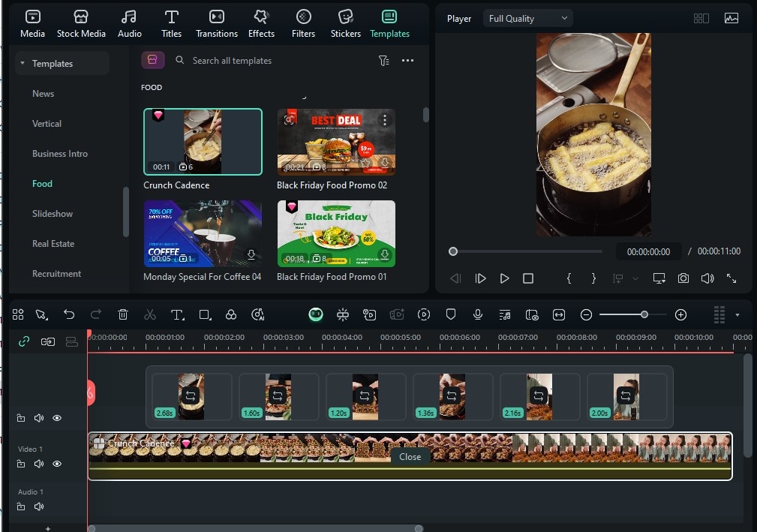The height and width of the screenshot is (532, 757).
Task: Open the player scopes icon
Action: click(731, 18)
